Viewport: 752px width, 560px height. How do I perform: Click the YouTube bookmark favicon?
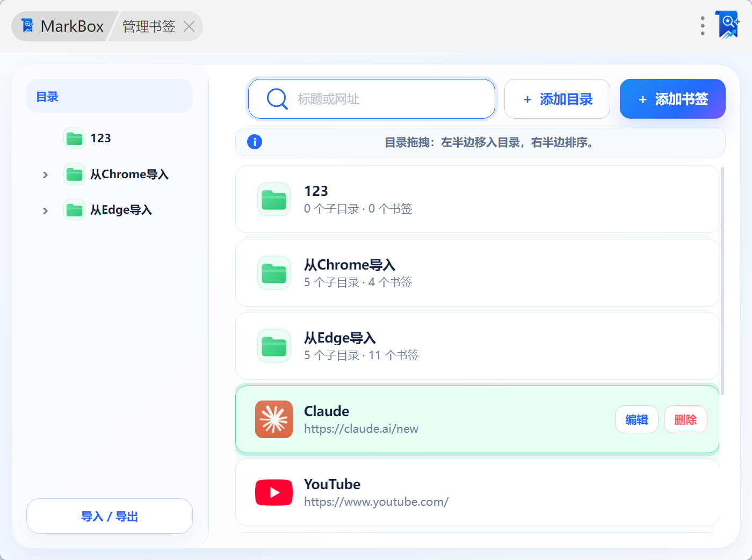274,492
